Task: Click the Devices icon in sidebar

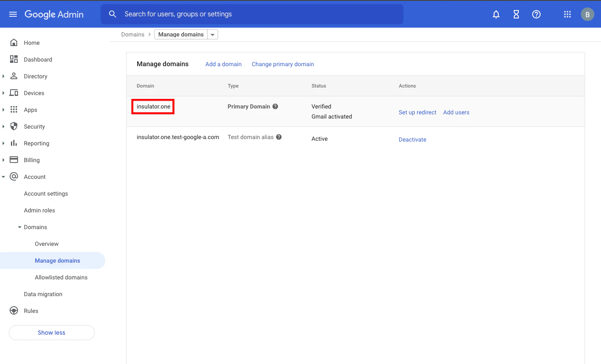Action: tap(14, 93)
